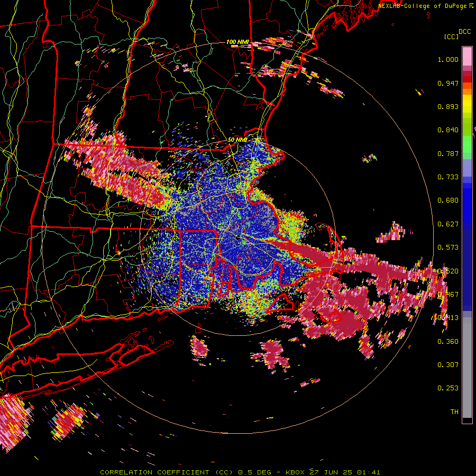Click the 0.787 legend value

point(448,153)
